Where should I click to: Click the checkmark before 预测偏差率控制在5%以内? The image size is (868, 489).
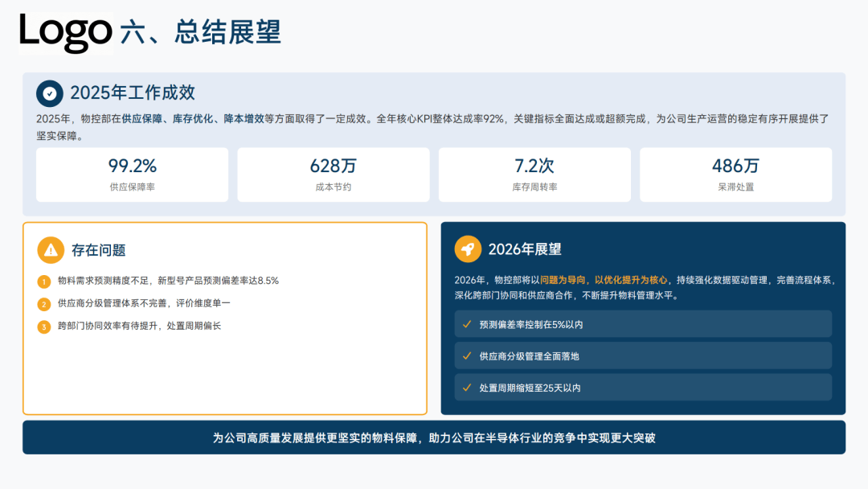[466, 324]
